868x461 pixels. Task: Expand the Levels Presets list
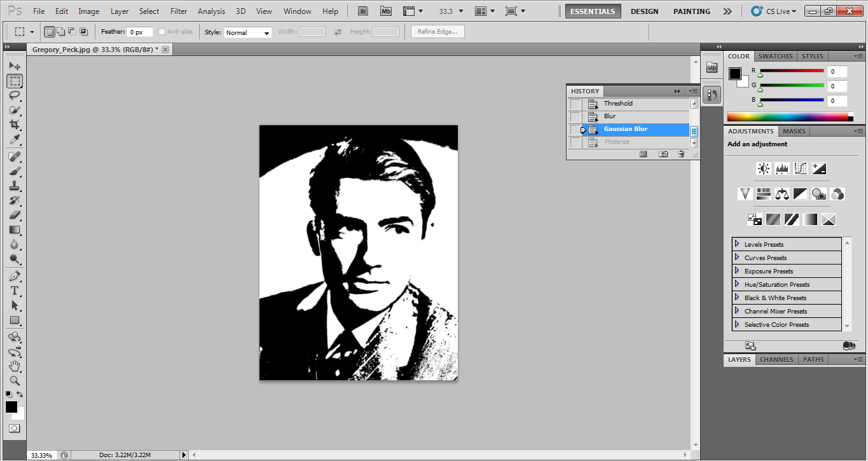737,244
